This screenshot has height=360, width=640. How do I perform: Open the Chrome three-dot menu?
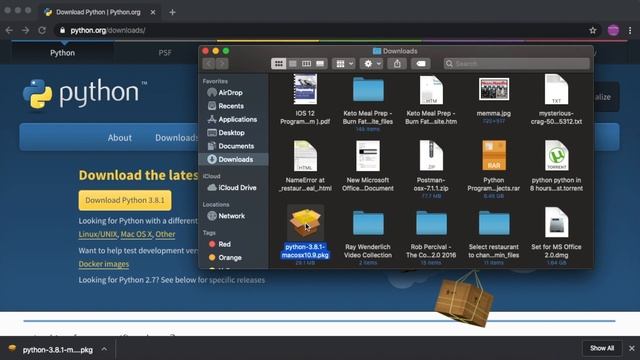click(630, 30)
